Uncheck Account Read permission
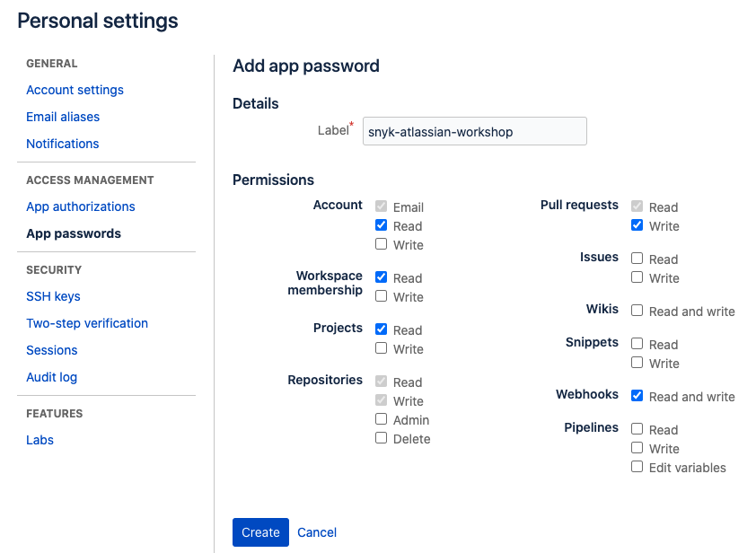This screenshot has height=553, width=756. click(381, 225)
